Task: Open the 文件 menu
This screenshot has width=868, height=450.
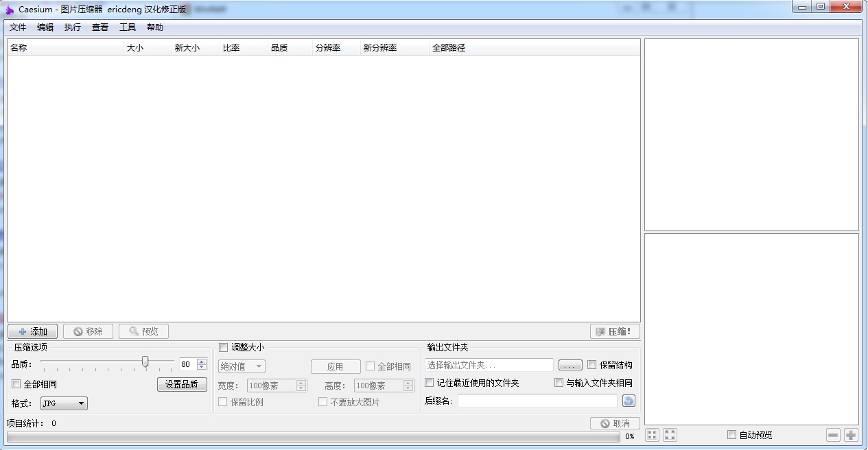Action: (18, 27)
